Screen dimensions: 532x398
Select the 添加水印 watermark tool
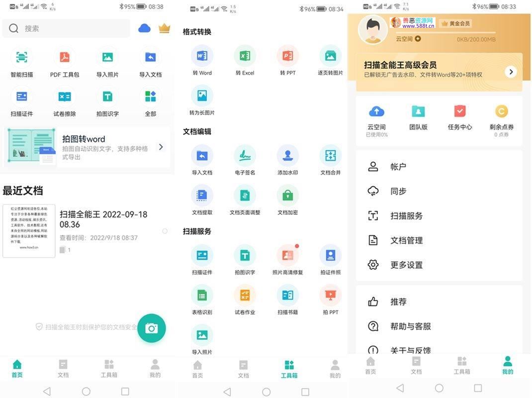[x=287, y=156]
